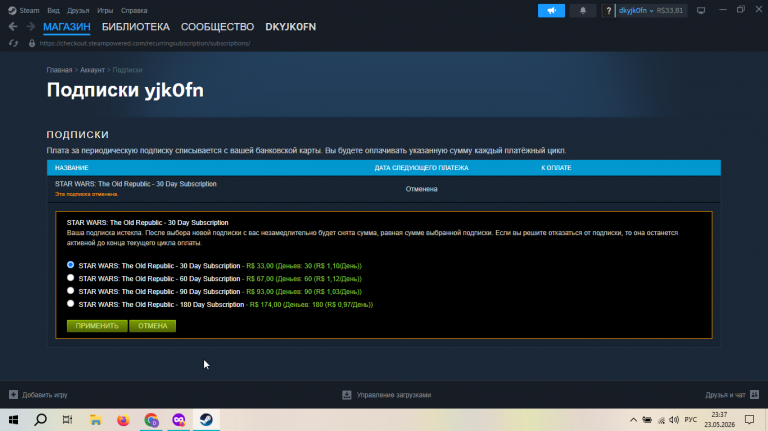
Task: Click the padlock icon beside the URL
Action: pyautogui.click(x=32, y=43)
